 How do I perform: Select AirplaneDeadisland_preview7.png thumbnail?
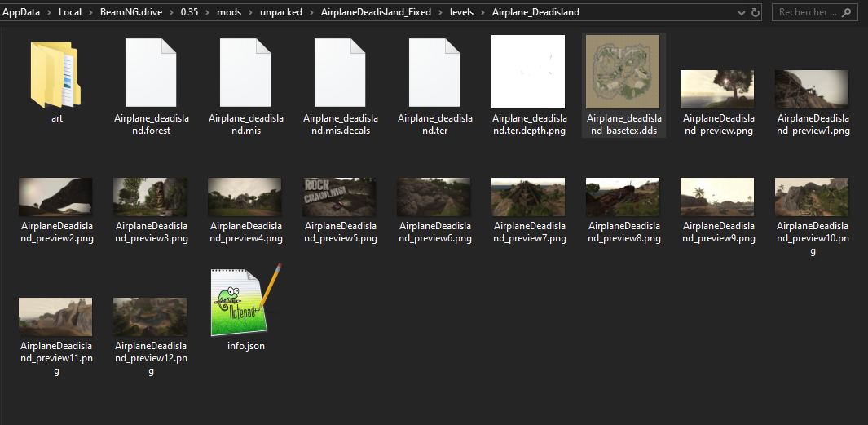pos(528,197)
